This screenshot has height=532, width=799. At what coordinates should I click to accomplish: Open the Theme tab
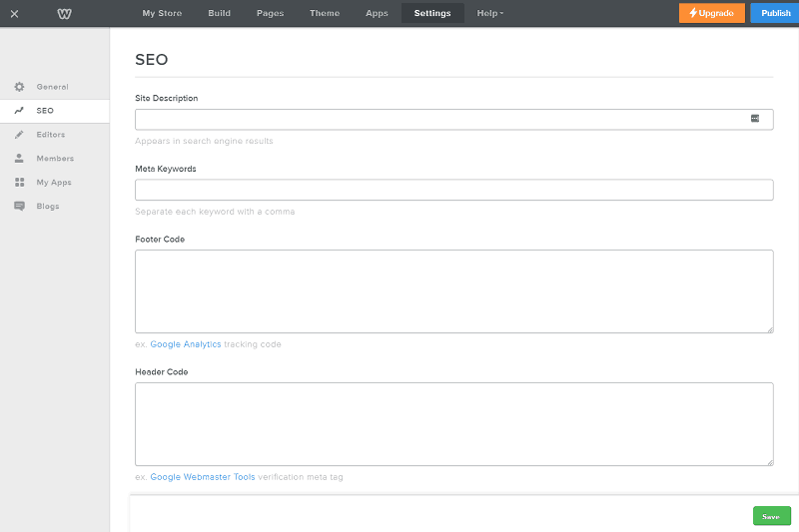pyautogui.click(x=325, y=13)
